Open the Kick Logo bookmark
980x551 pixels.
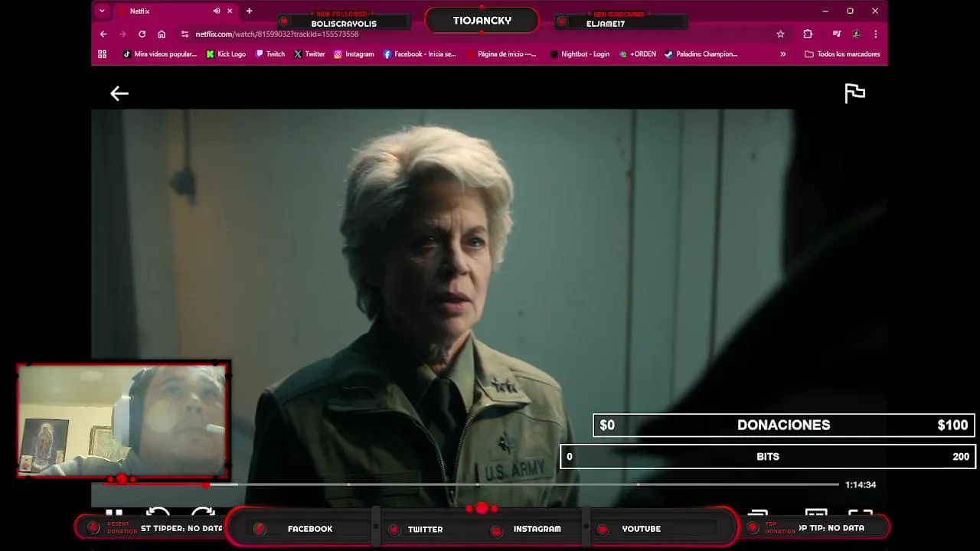point(226,54)
